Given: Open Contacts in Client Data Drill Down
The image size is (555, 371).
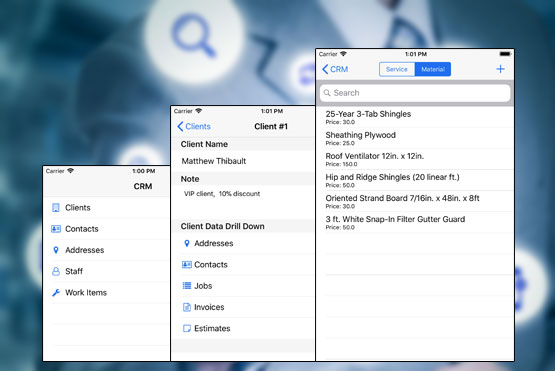Looking at the screenshot, I should coord(243,264).
